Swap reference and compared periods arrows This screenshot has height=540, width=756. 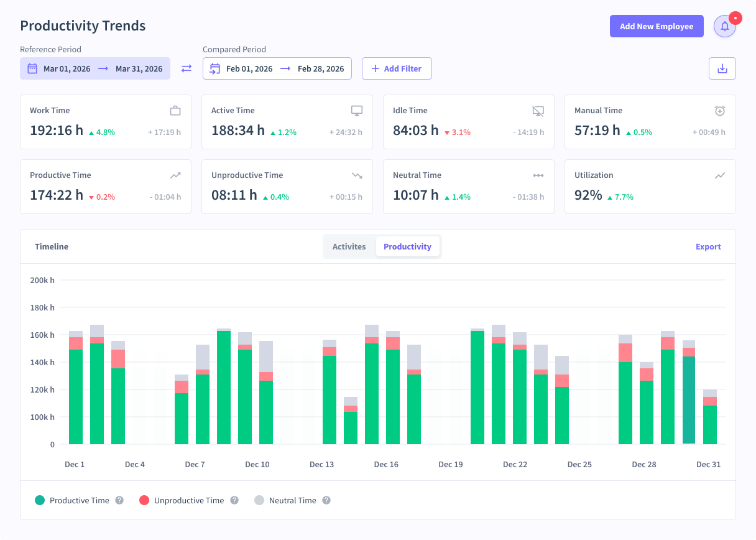click(x=187, y=68)
